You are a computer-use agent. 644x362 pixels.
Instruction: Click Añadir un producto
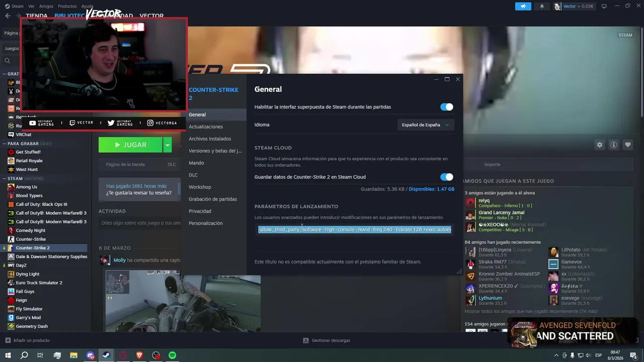(28, 340)
